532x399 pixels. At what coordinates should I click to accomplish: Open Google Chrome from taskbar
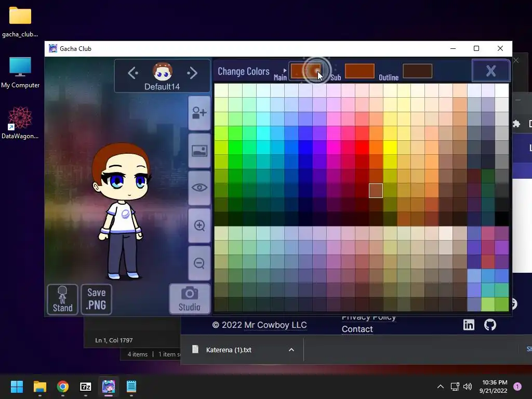63,387
